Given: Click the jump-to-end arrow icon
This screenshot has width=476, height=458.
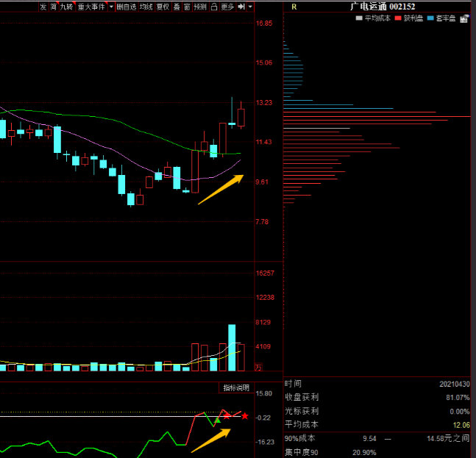Looking at the screenshot, I should 241,7.
